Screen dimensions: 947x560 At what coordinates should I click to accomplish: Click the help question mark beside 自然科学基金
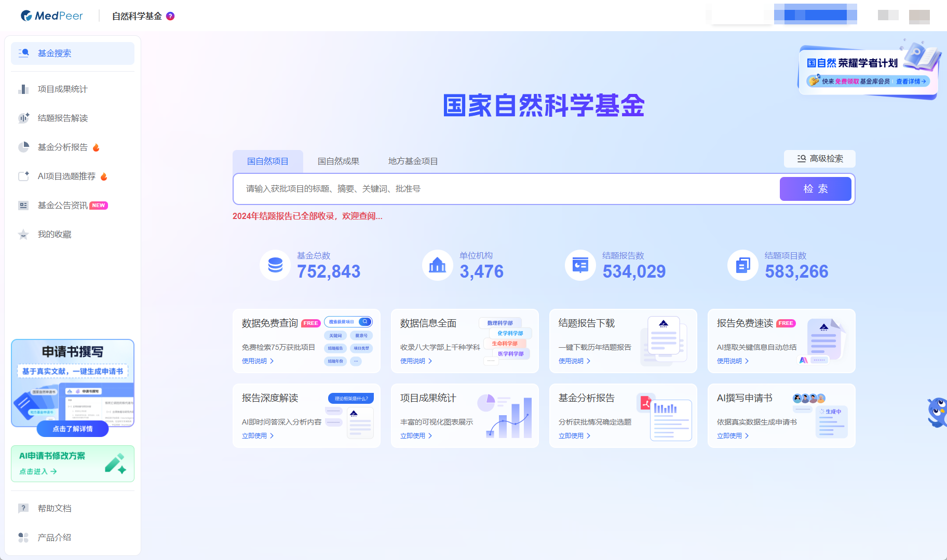point(170,16)
